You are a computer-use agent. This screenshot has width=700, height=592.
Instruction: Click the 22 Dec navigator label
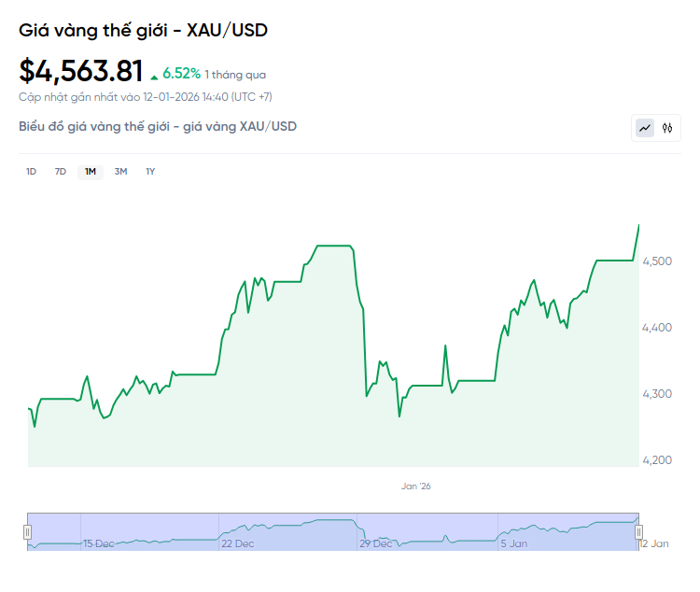point(237,543)
